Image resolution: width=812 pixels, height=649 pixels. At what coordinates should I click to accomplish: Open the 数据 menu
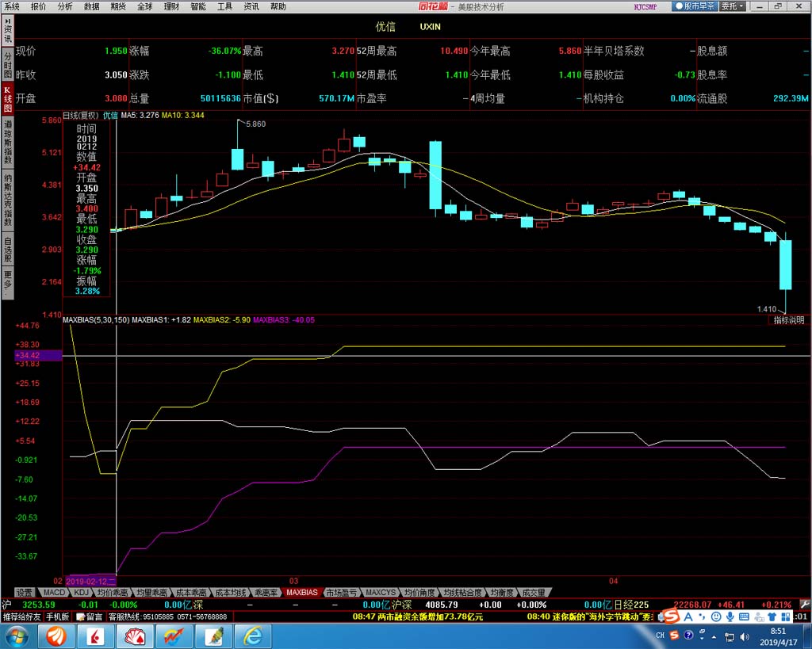tap(92, 6)
